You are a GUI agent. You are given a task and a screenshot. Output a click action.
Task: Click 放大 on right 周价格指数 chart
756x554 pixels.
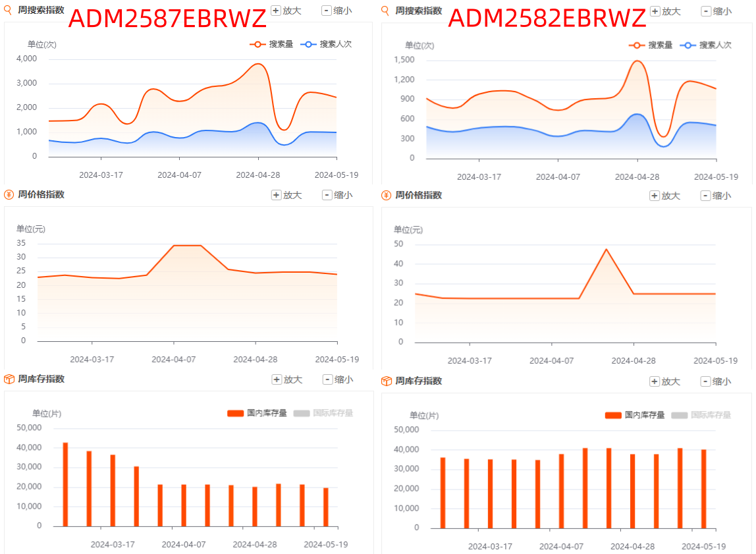tap(665, 196)
